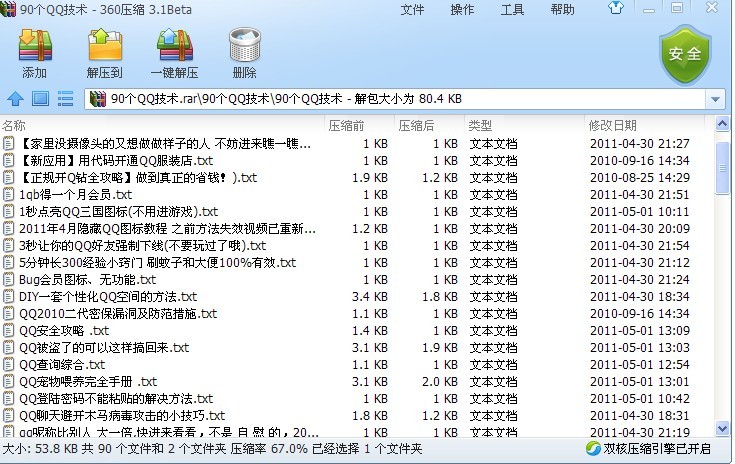
Task: Click the 解压到 (Extract to) icon
Action: tap(104, 53)
